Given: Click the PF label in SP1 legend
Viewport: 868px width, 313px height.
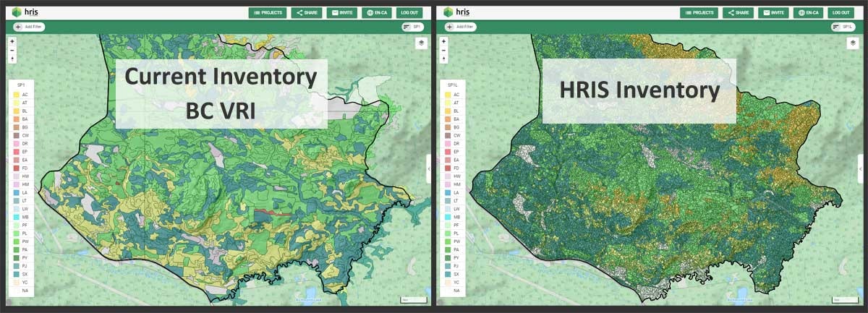Looking at the screenshot, I should (25, 225).
